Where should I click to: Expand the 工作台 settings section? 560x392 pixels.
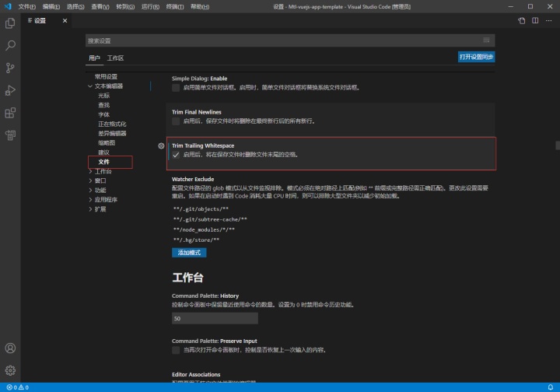90,171
